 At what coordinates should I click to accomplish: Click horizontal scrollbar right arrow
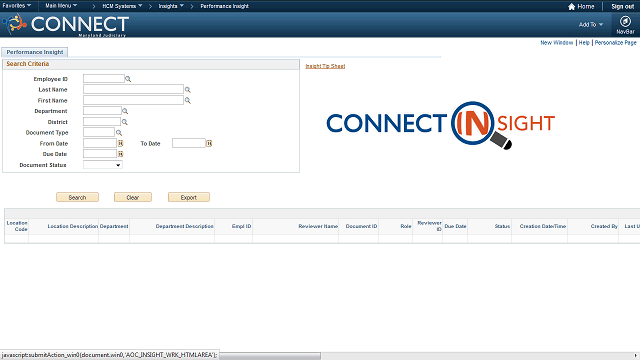636,356
